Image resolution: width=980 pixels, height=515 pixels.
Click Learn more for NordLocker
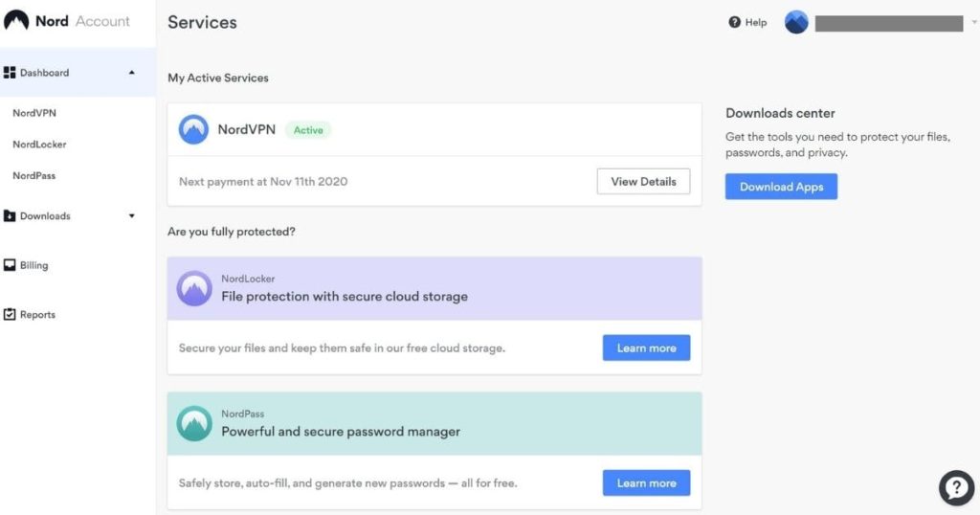(646, 347)
